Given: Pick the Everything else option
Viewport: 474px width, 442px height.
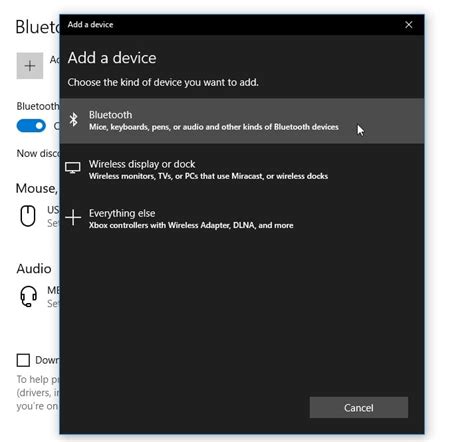Looking at the screenshot, I should point(242,219).
